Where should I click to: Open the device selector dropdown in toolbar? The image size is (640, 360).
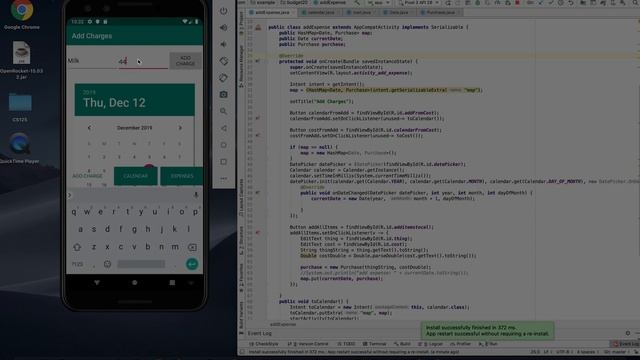420,2
